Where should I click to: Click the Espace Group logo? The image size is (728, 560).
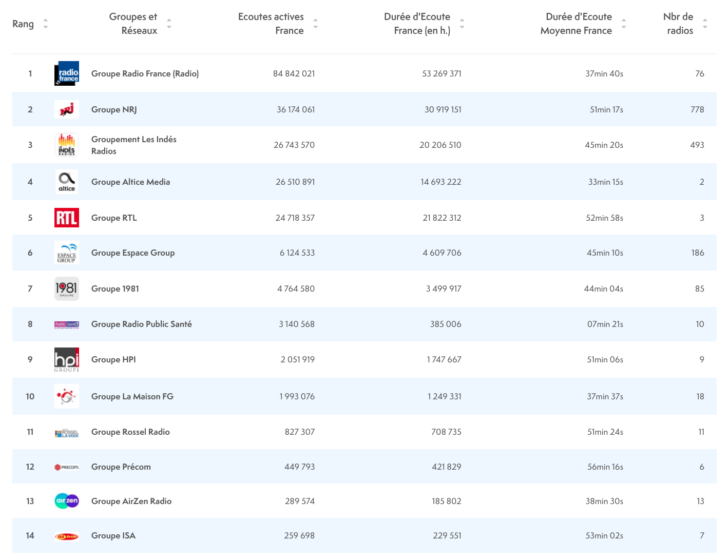tap(67, 253)
